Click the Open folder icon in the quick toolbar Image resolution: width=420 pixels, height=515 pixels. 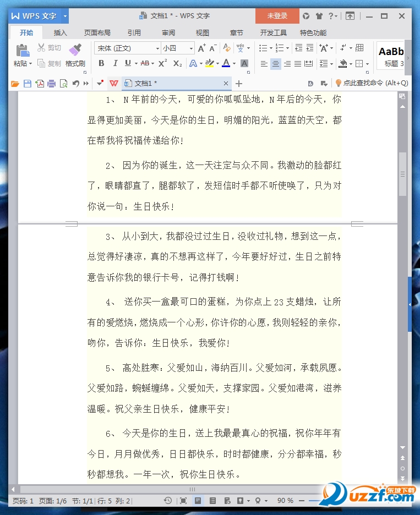pyautogui.click(x=15, y=84)
